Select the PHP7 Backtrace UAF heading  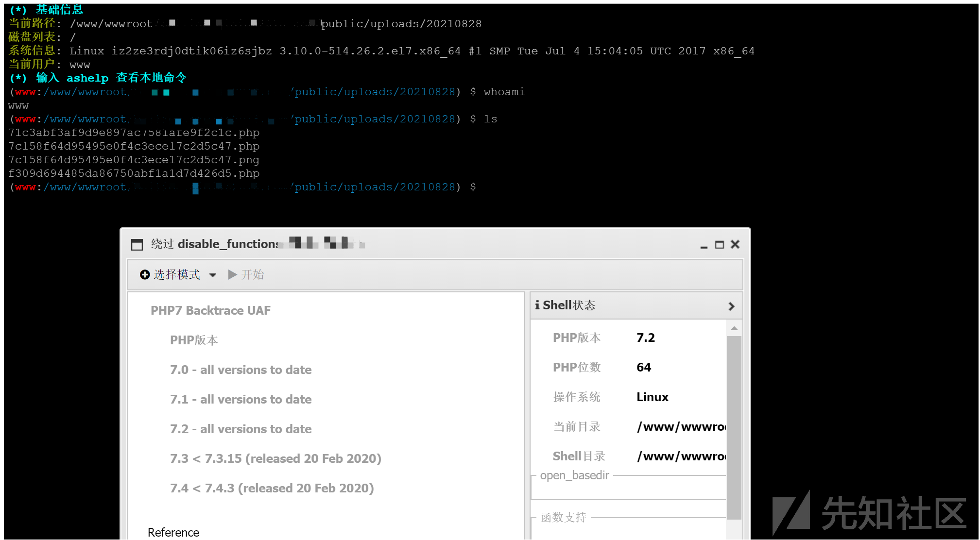pos(210,311)
